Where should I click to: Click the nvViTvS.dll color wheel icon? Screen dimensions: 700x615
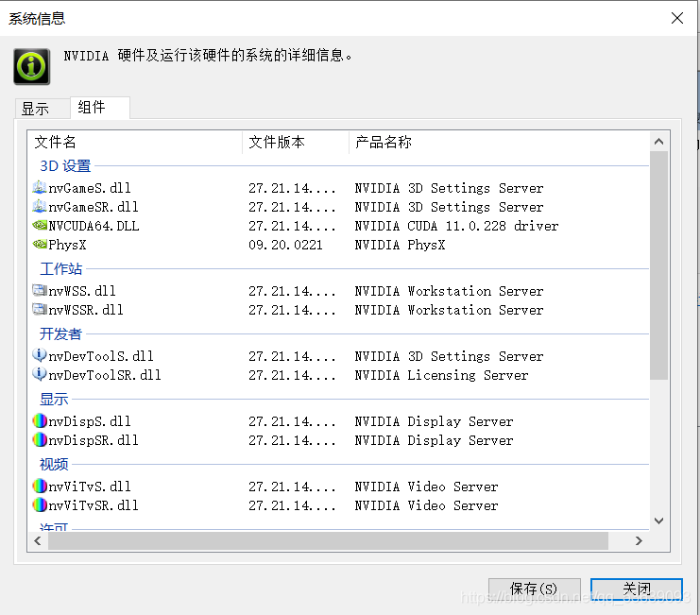pos(40,486)
